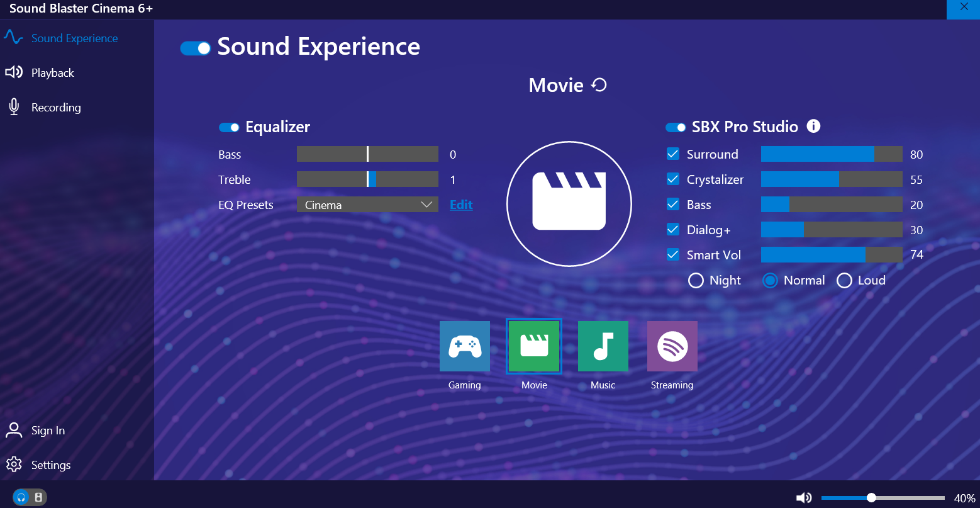Select the Gaming profile icon
Image resolution: width=980 pixels, height=508 pixels.
coord(465,346)
